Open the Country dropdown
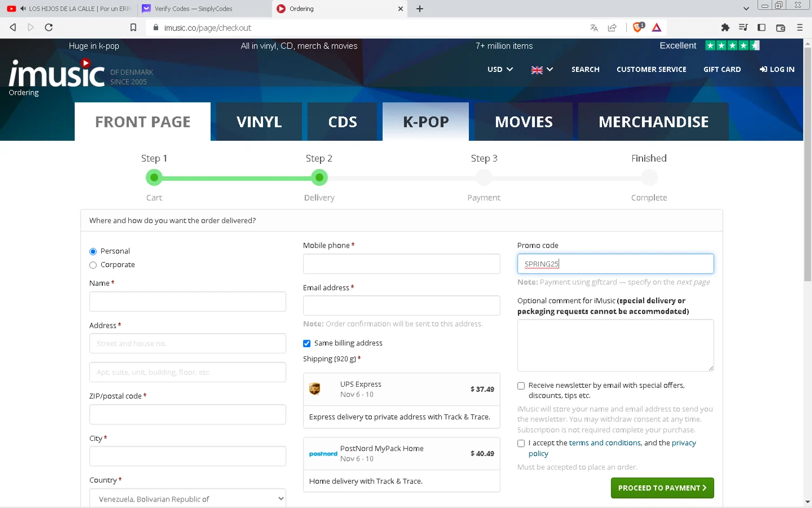The height and width of the screenshot is (508, 812). (x=187, y=498)
